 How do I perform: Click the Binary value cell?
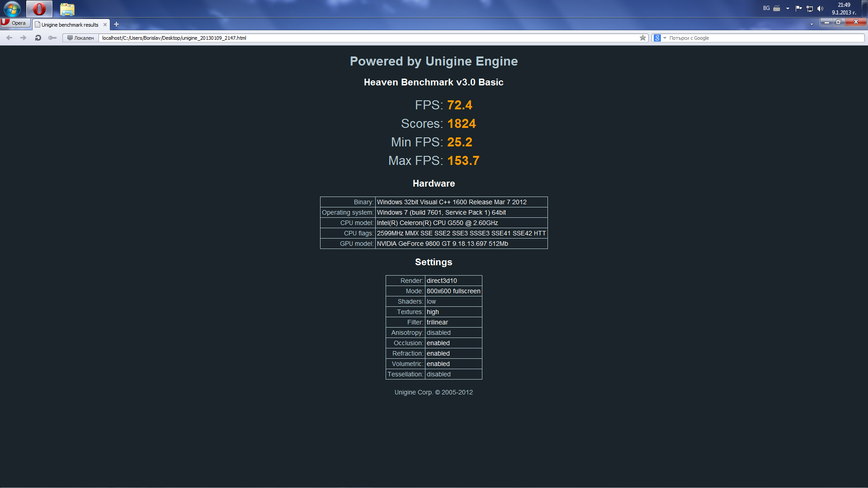[461, 202]
